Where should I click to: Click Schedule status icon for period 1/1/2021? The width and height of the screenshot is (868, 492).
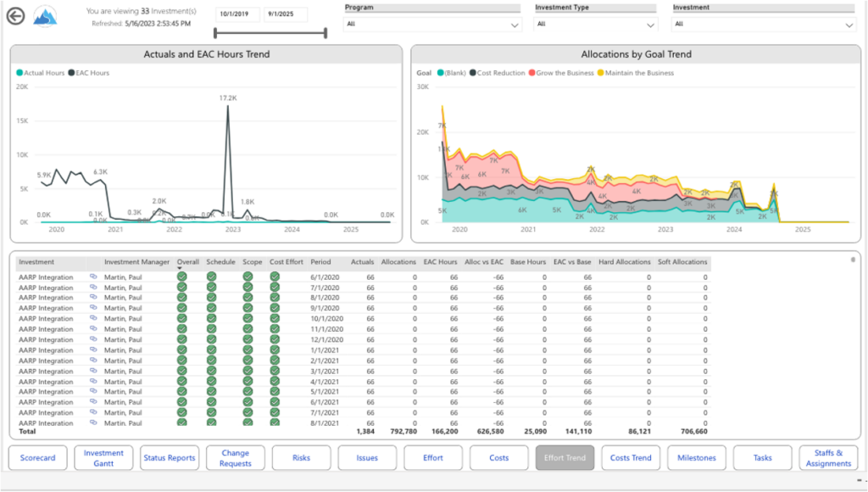click(x=211, y=350)
